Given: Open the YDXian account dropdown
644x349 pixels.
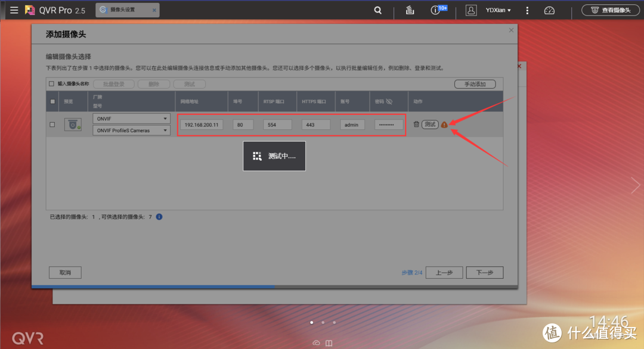Looking at the screenshot, I should (x=499, y=10).
